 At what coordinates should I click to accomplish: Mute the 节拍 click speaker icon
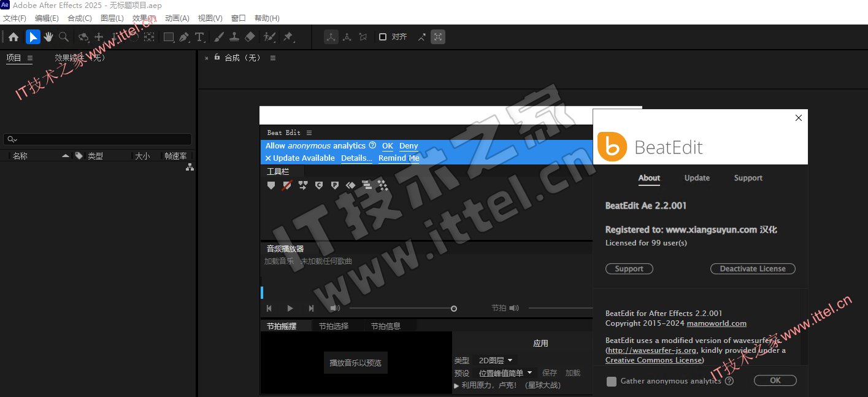tap(514, 308)
